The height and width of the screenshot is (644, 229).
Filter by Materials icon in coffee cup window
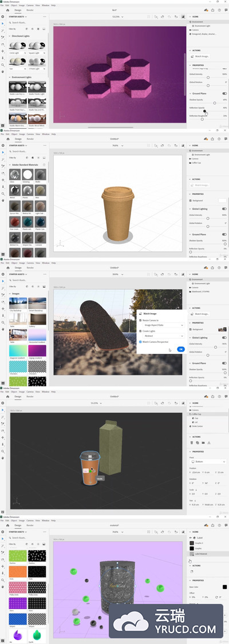(x=33, y=158)
